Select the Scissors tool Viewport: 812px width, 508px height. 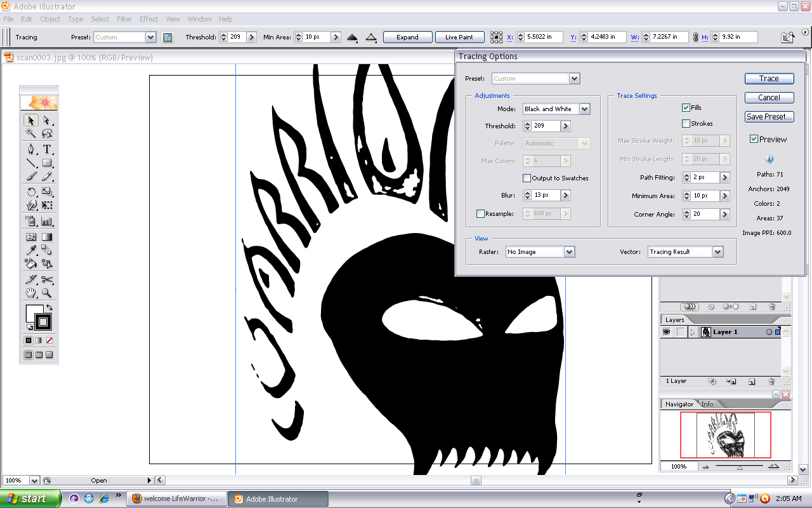coord(46,279)
